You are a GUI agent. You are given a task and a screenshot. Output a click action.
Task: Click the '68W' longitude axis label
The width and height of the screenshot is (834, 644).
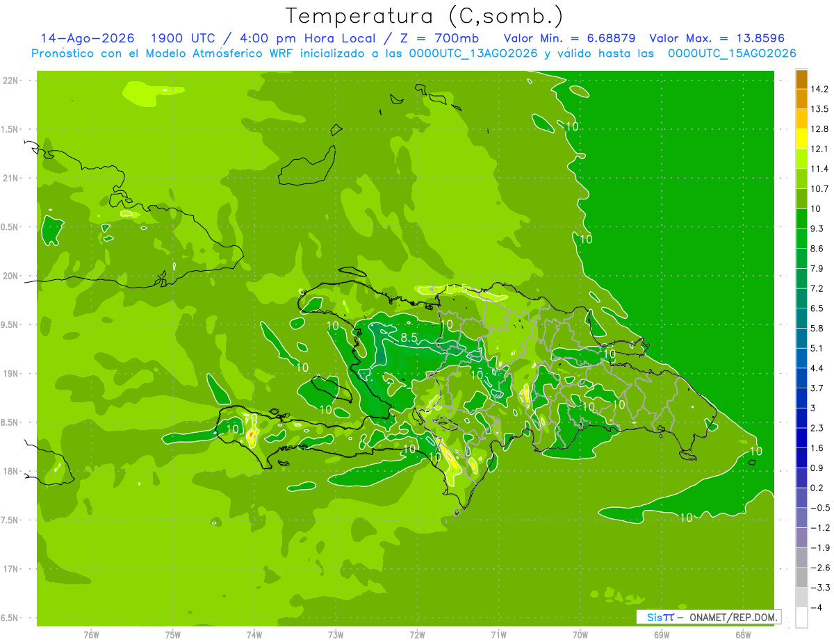743,634
